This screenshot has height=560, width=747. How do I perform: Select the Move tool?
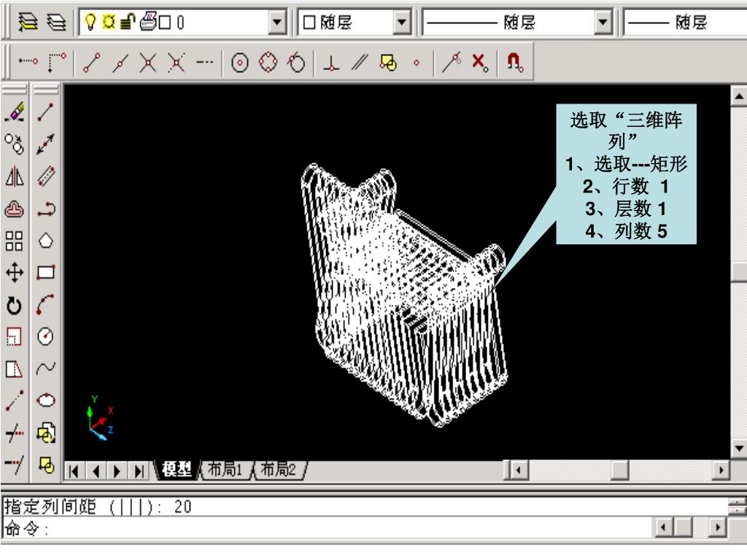[x=15, y=273]
